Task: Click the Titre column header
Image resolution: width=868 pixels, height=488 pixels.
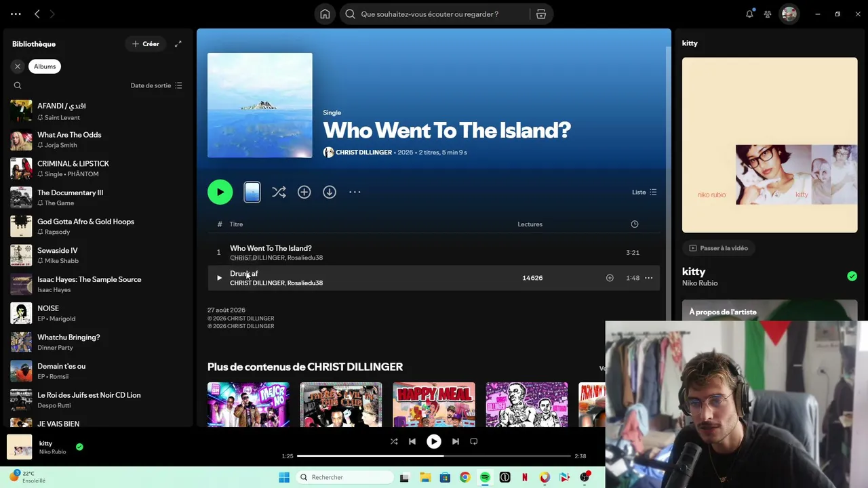Action: pos(236,224)
